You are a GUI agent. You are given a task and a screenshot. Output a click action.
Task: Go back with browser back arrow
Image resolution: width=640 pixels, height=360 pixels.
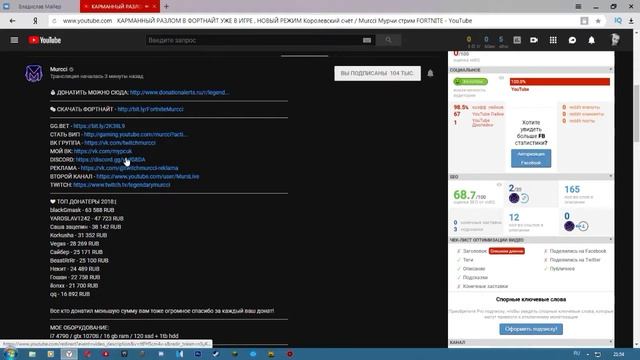tap(12, 21)
